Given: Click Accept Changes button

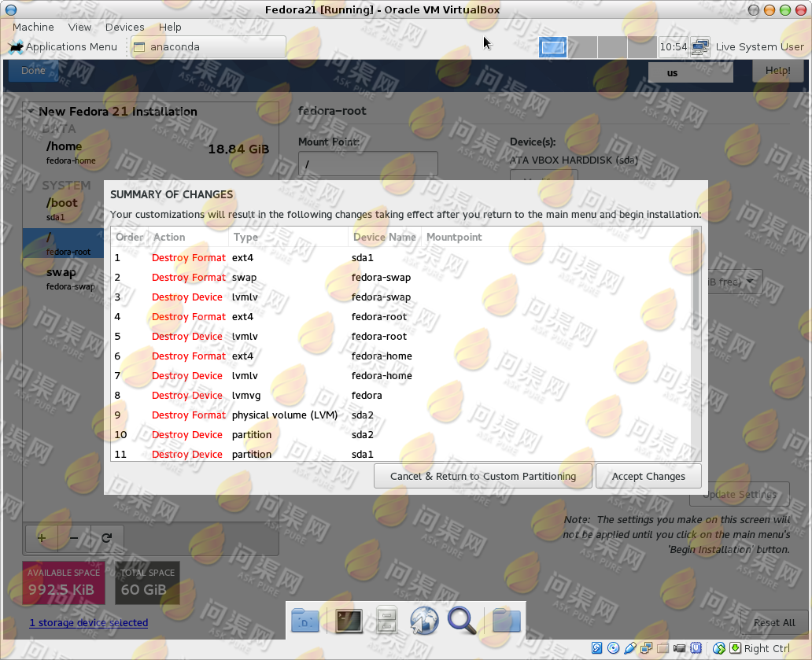Looking at the screenshot, I should [648, 476].
